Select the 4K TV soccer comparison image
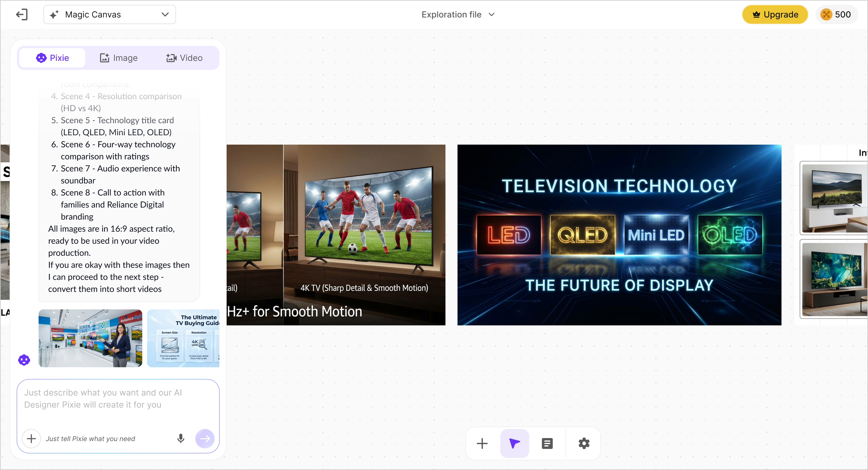 [x=336, y=235]
